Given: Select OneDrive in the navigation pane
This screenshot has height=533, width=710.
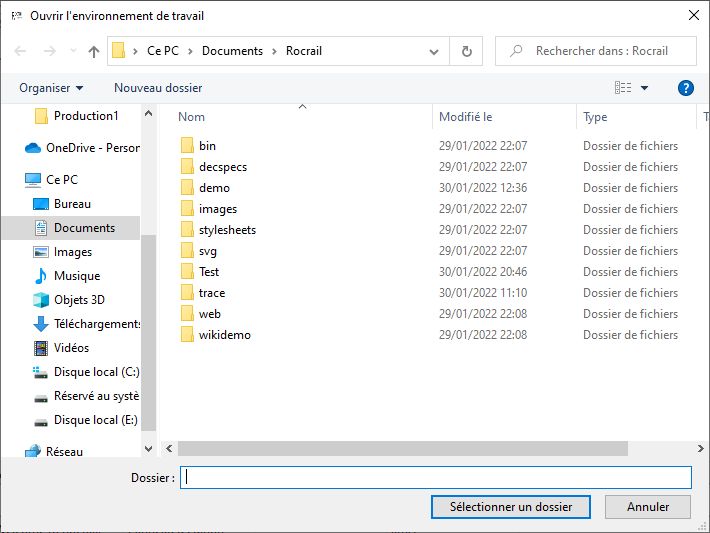Looking at the screenshot, I should [x=82, y=148].
